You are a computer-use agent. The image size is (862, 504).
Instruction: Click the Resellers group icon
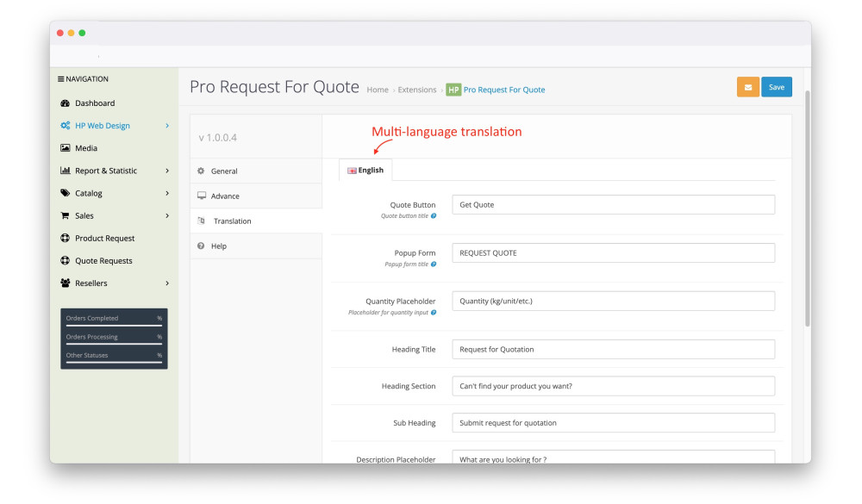(x=66, y=283)
